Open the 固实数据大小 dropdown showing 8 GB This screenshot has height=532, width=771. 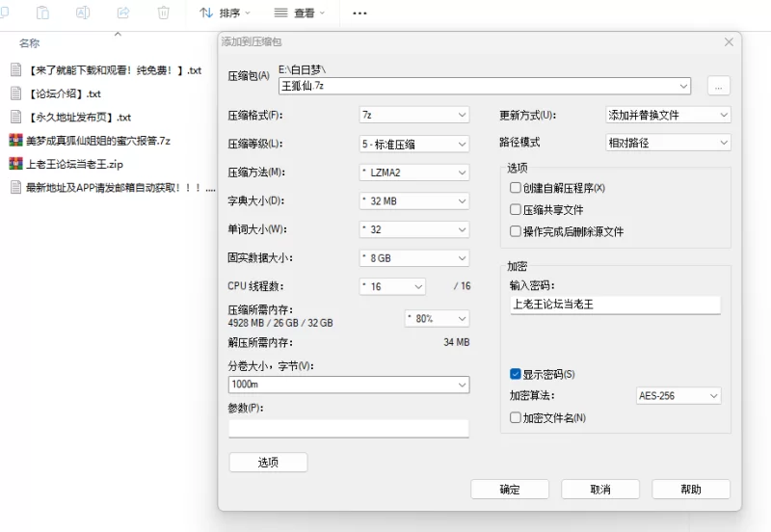414,258
